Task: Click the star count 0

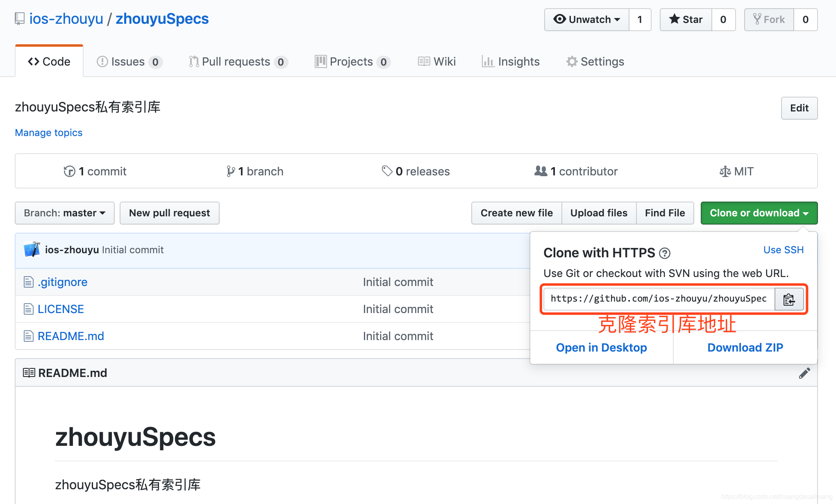Action: 723,20
